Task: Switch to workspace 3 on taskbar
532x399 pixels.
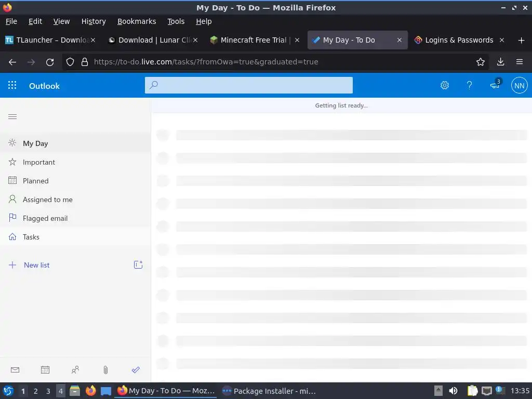Action: 48,391
